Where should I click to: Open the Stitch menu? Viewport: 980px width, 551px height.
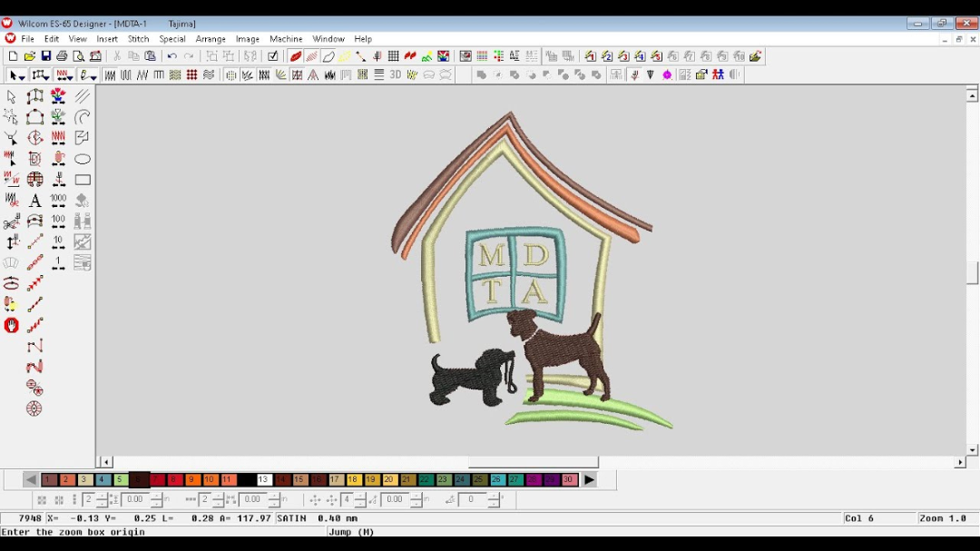tap(138, 39)
